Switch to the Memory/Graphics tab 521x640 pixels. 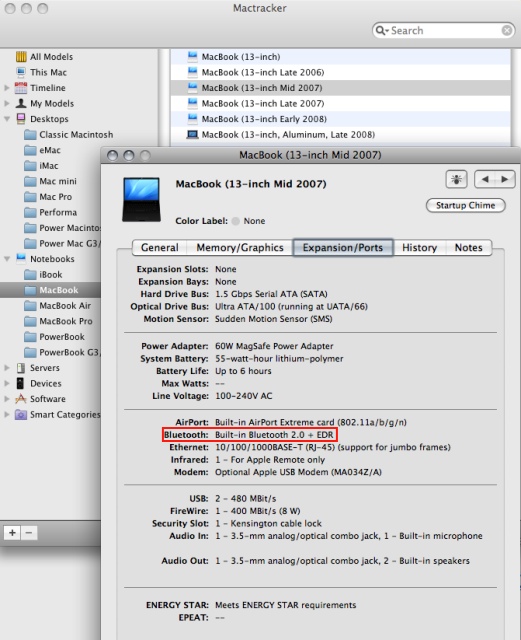click(240, 248)
